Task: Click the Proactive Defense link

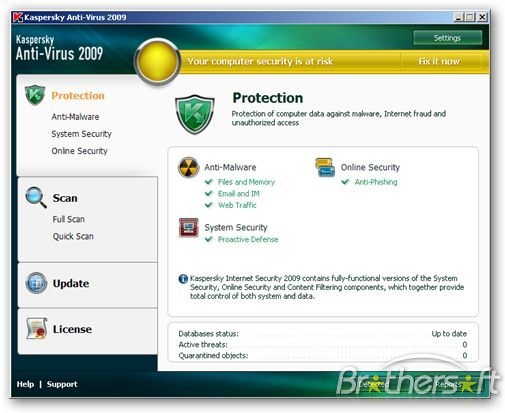Action: pos(248,239)
